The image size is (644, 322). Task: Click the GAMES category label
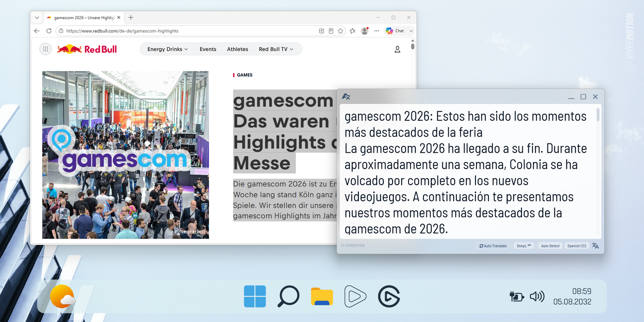(x=245, y=75)
